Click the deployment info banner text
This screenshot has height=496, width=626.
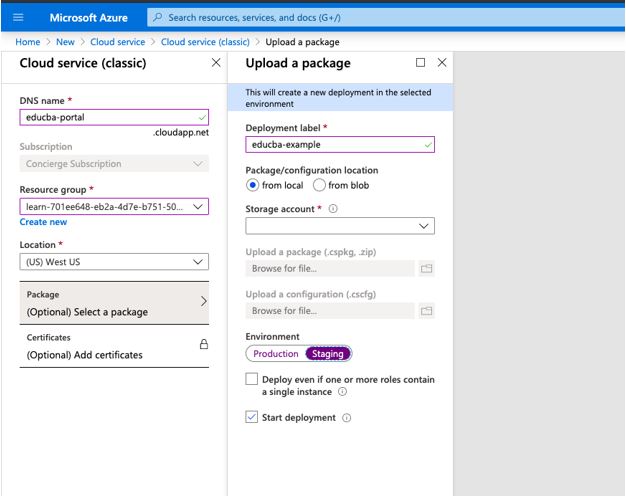[338, 98]
